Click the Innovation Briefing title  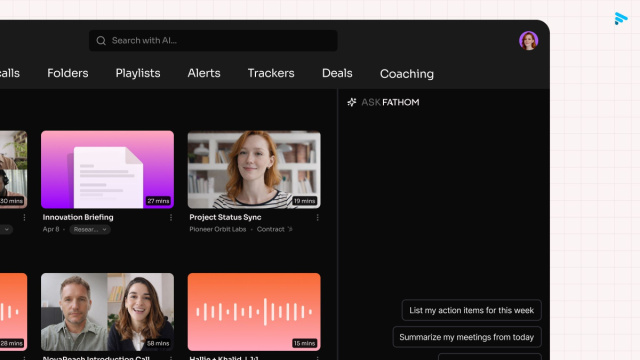click(x=78, y=217)
